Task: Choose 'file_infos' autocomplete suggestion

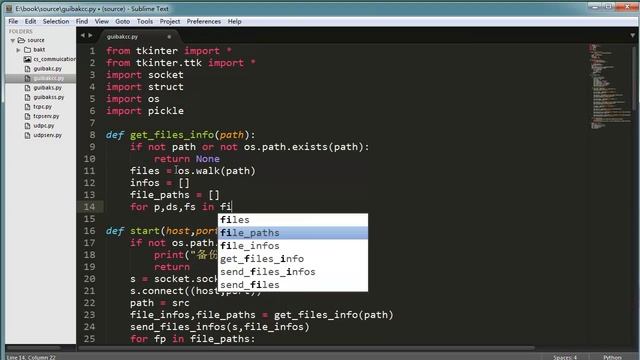Action: 293,246
